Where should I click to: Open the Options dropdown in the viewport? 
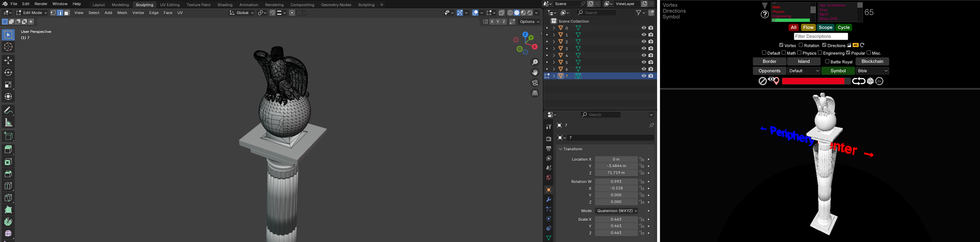[529, 22]
